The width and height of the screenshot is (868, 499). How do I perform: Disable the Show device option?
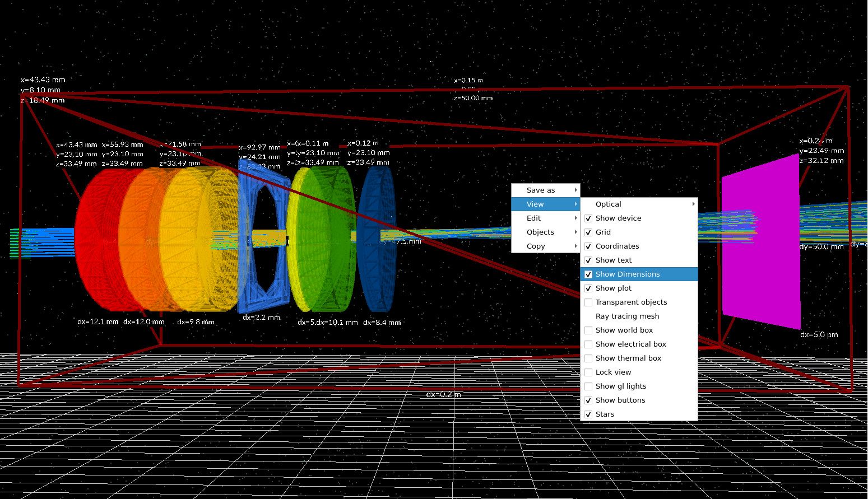pyautogui.click(x=618, y=218)
